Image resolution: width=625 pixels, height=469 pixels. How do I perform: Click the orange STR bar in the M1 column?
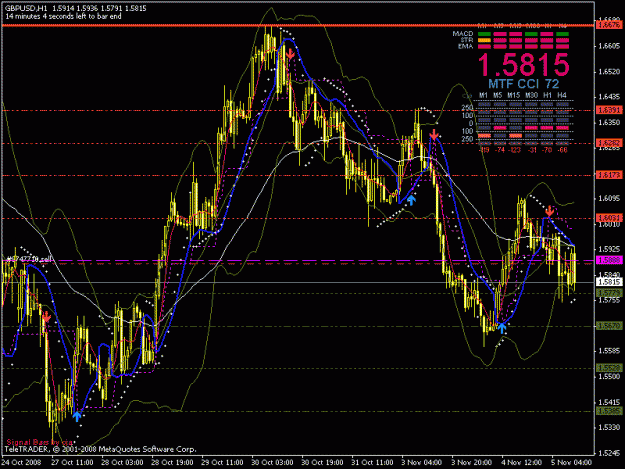484,40
